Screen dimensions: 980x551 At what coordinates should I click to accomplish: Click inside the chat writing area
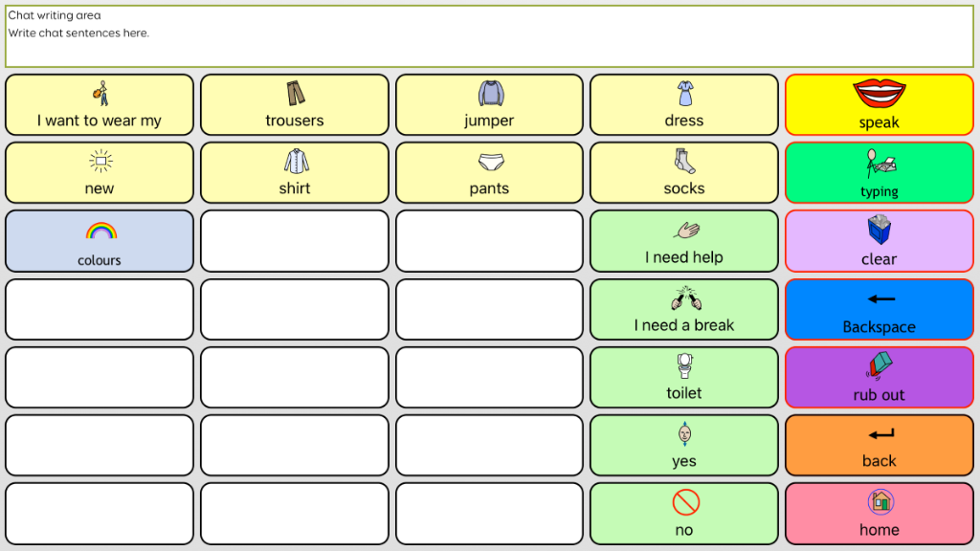(x=489, y=36)
